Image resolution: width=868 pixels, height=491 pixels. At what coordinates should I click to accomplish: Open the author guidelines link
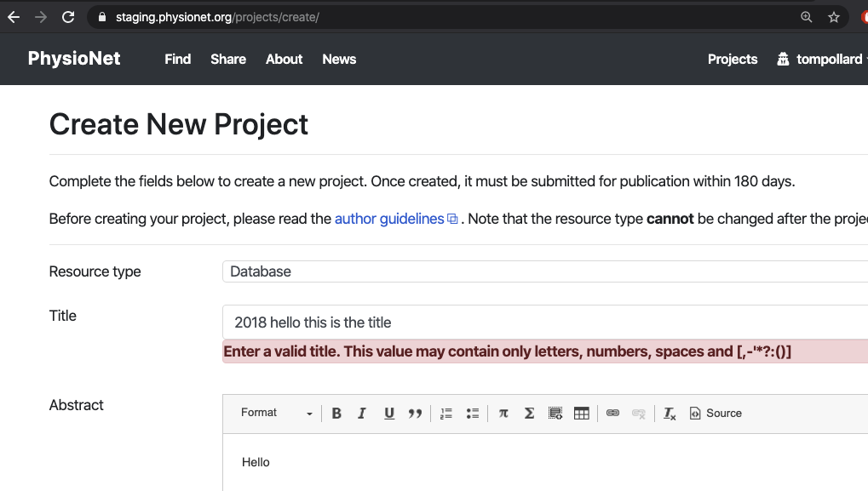point(388,219)
